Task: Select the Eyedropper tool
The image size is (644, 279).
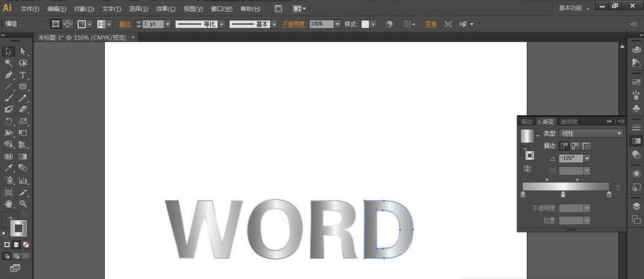Action: (9, 168)
